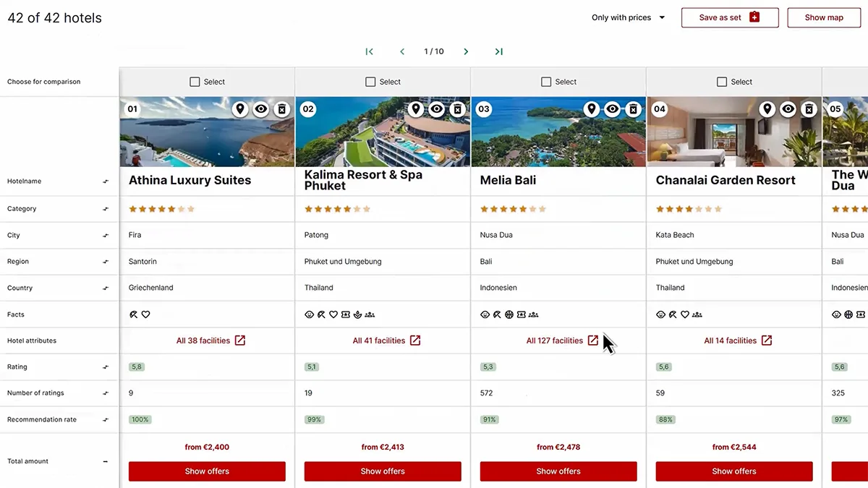Remove Melia Bali using trash icon
The image size is (868, 488).
click(634, 109)
